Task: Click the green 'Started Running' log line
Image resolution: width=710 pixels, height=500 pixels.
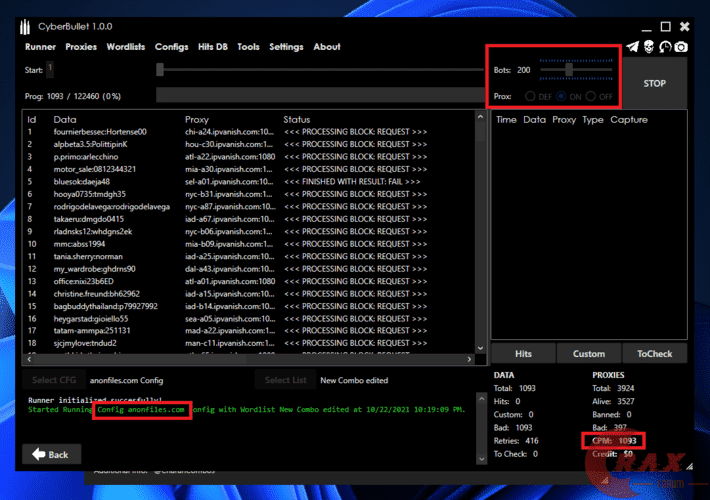Action: pyautogui.click(x=246, y=409)
